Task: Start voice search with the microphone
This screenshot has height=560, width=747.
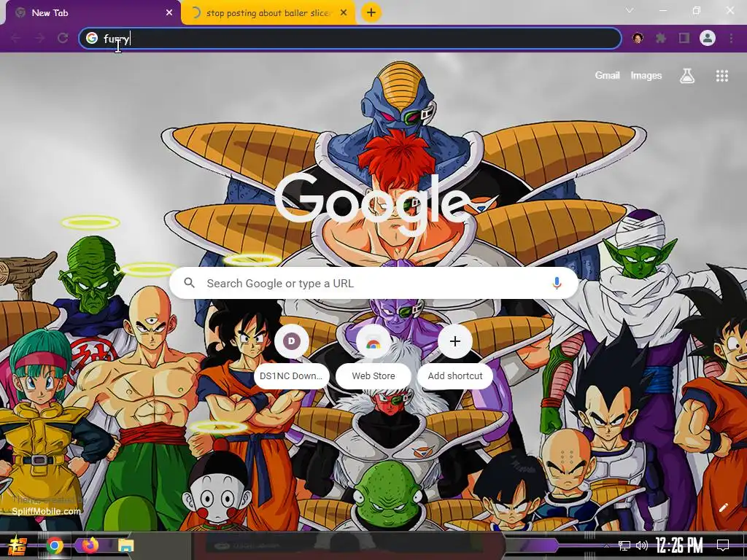Action: point(557,283)
